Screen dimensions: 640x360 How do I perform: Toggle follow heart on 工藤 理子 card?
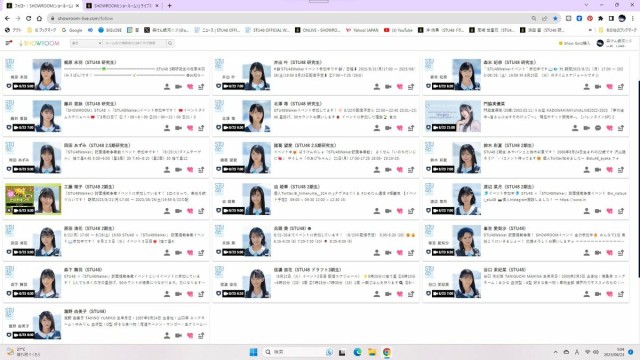coord(190,211)
